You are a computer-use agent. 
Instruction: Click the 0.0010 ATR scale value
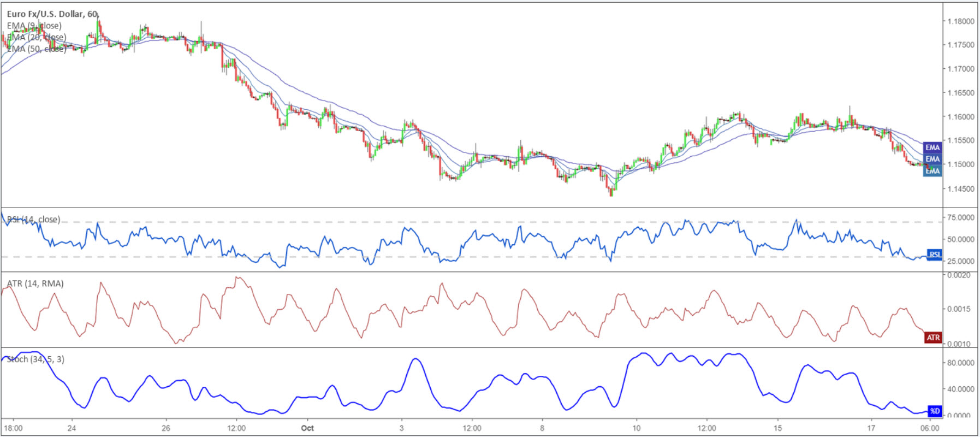[x=959, y=344]
